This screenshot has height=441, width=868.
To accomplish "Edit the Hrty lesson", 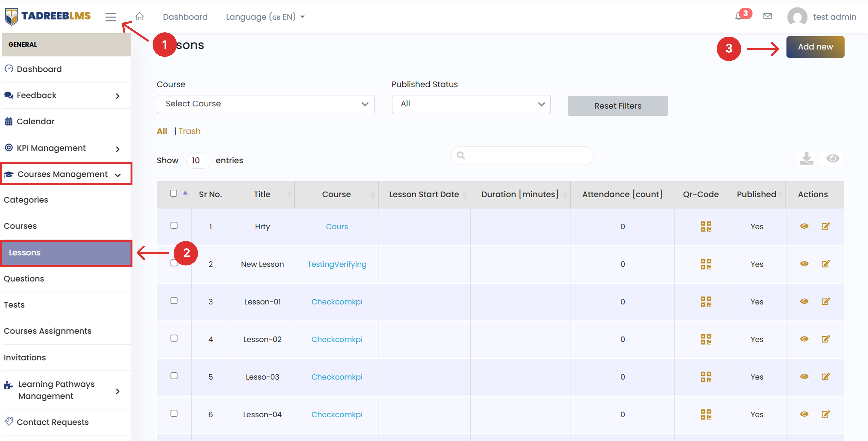I will (826, 226).
